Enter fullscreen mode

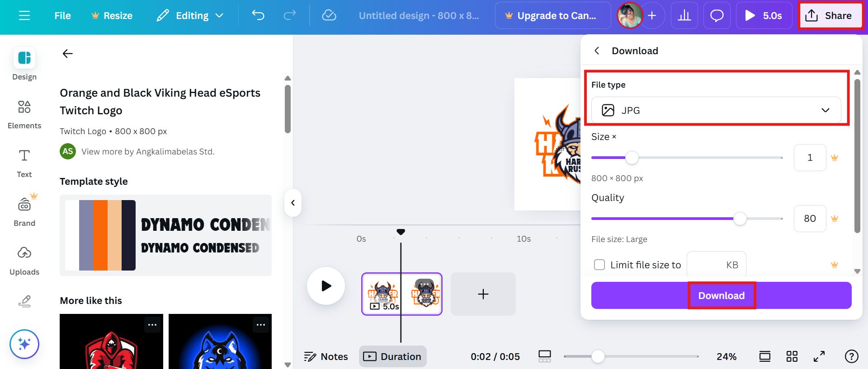tap(819, 356)
